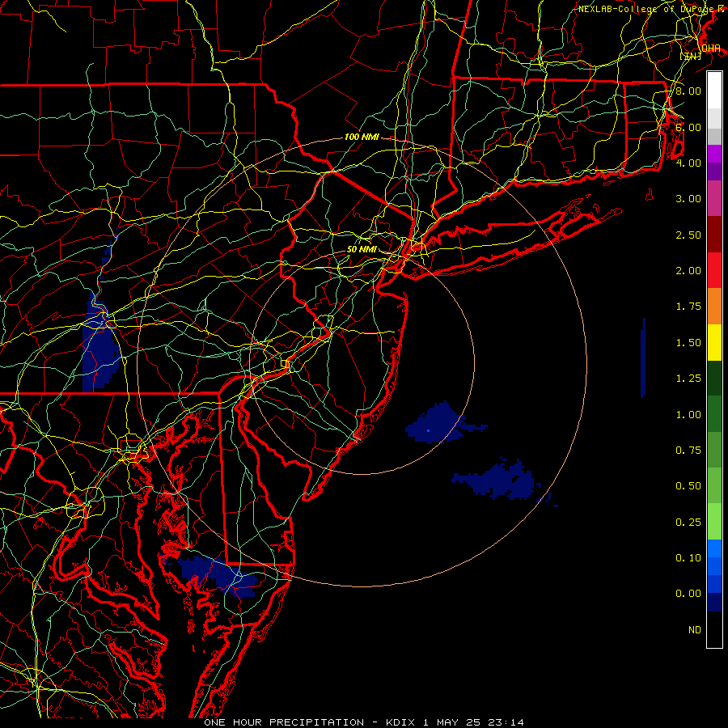
Task: Click the 1.75 legend value
Action: click(x=688, y=307)
